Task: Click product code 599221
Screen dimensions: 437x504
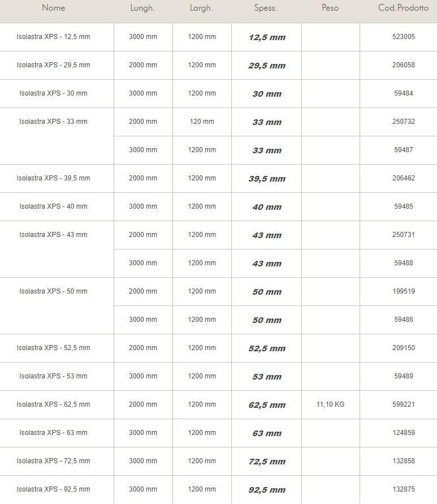Action: (x=404, y=404)
